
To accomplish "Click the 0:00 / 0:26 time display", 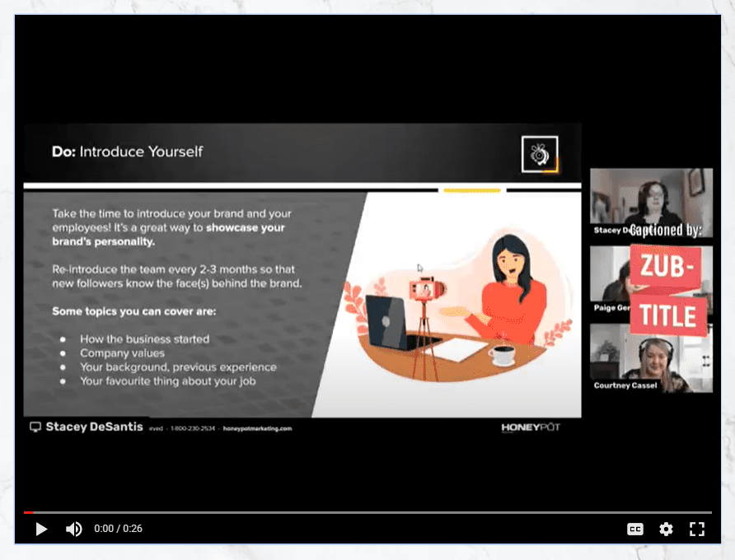I will (x=118, y=529).
